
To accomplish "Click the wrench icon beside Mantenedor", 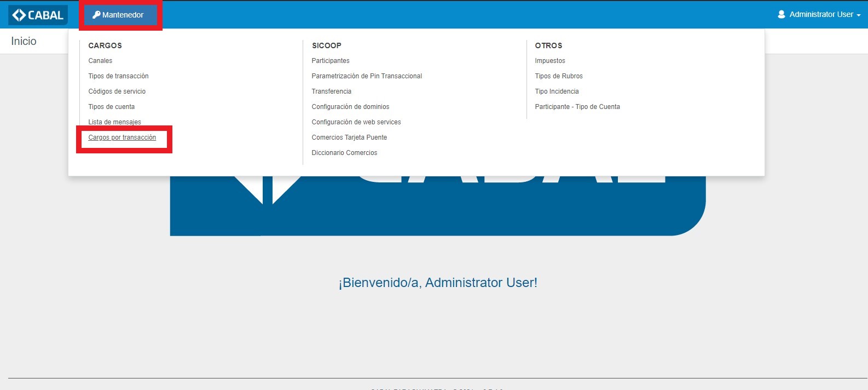I will pyautogui.click(x=96, y=15).
